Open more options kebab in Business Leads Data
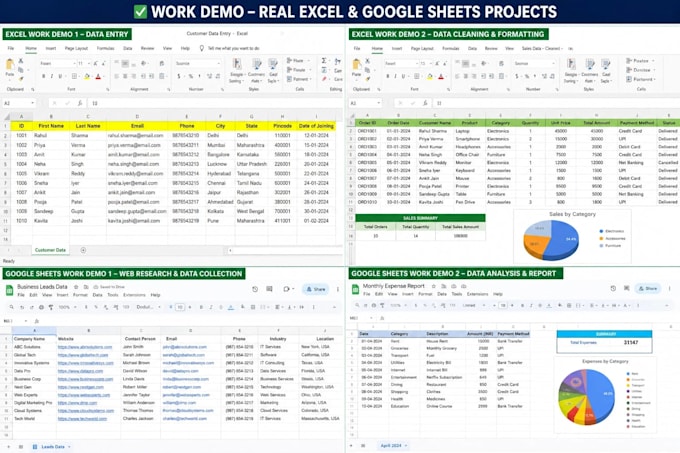 point(338,289)
